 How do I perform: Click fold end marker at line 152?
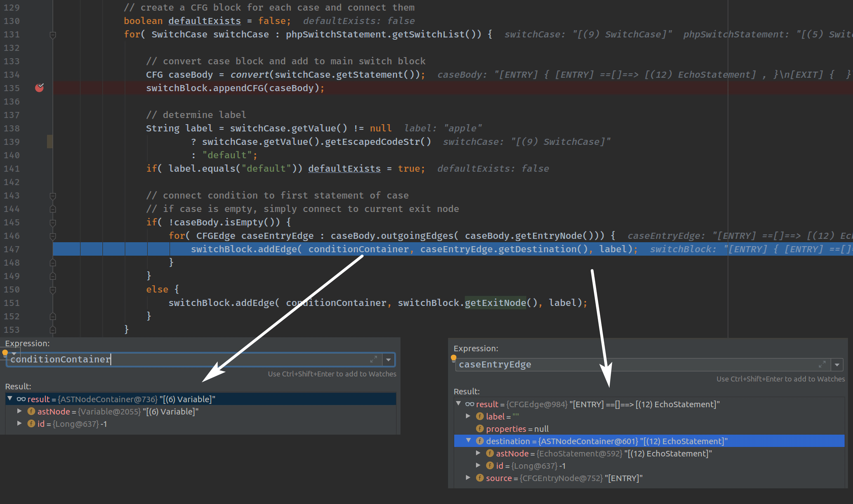(53, 317)
